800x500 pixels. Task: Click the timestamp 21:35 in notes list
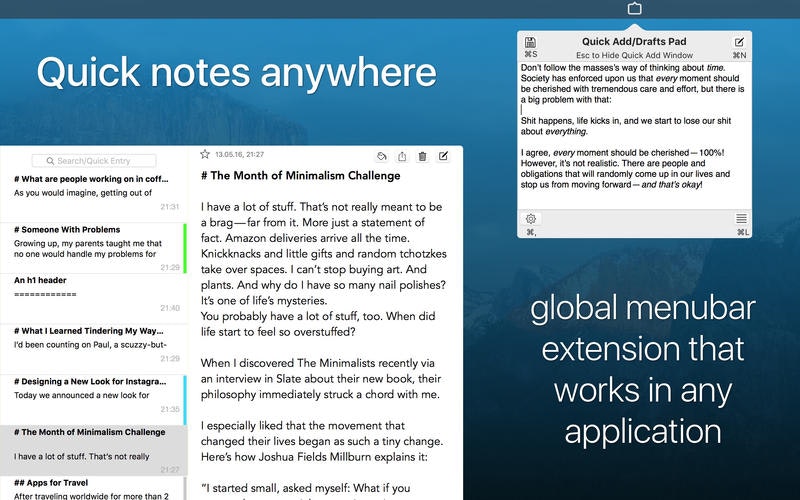point(169,409)
